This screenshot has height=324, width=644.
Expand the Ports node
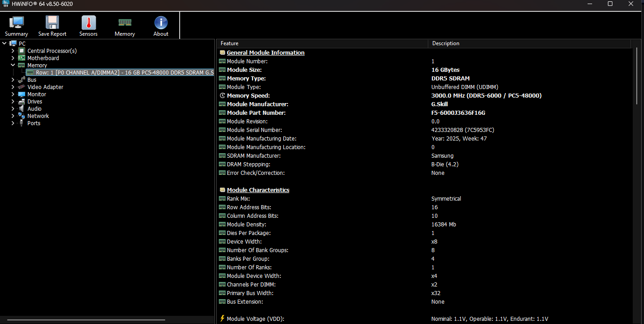click(13, 123)
